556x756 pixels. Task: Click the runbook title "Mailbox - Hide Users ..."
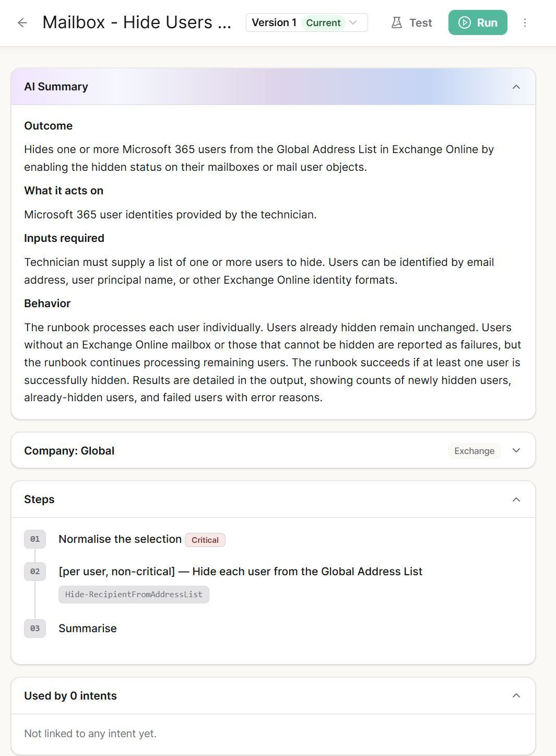click(x=137, y=22)
